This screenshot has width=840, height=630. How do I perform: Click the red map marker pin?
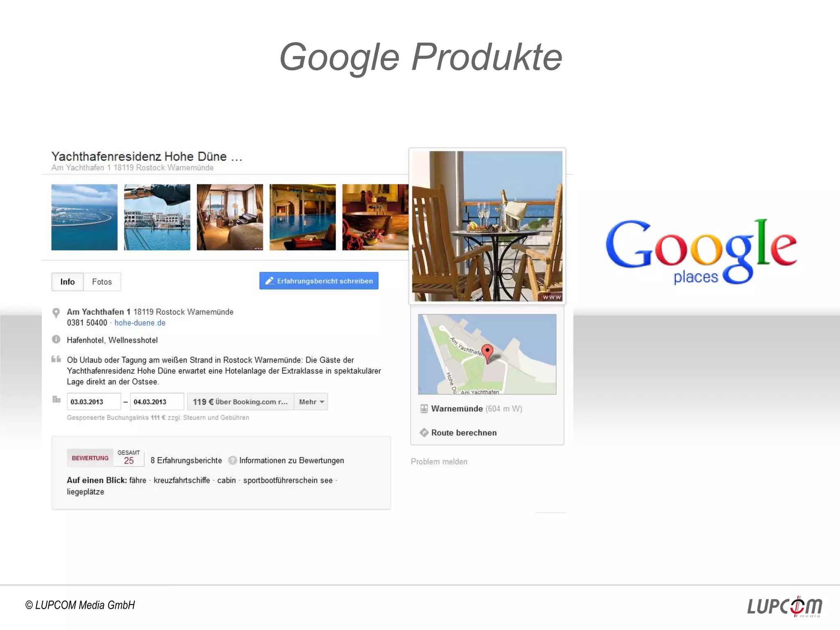487,354
